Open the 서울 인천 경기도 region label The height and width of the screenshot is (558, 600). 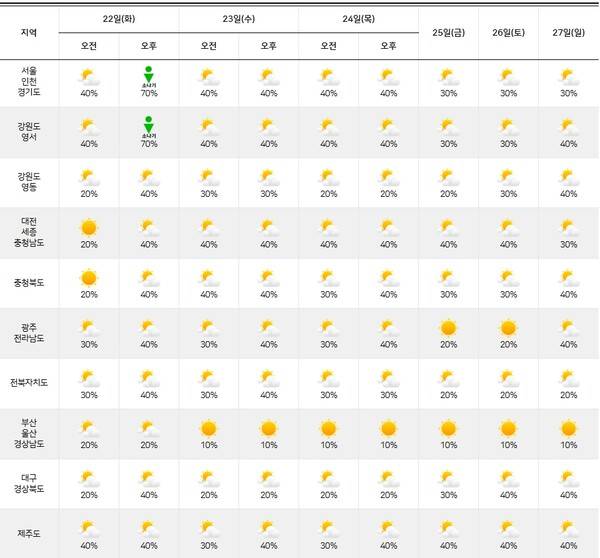[x=29, y=82]
